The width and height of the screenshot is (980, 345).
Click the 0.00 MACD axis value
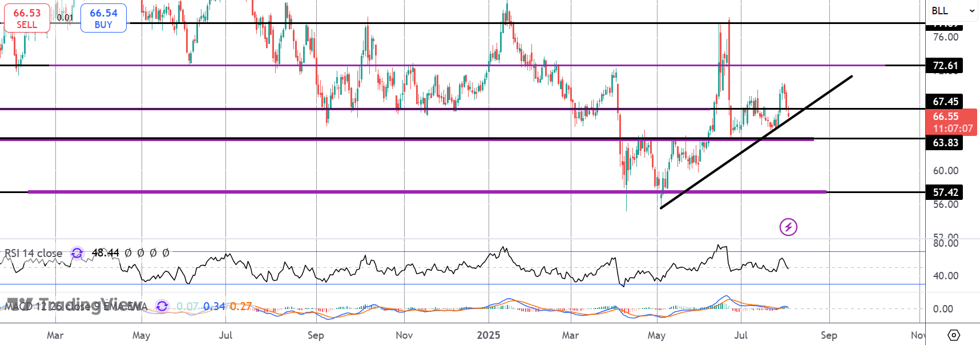[x=943, y=309]
